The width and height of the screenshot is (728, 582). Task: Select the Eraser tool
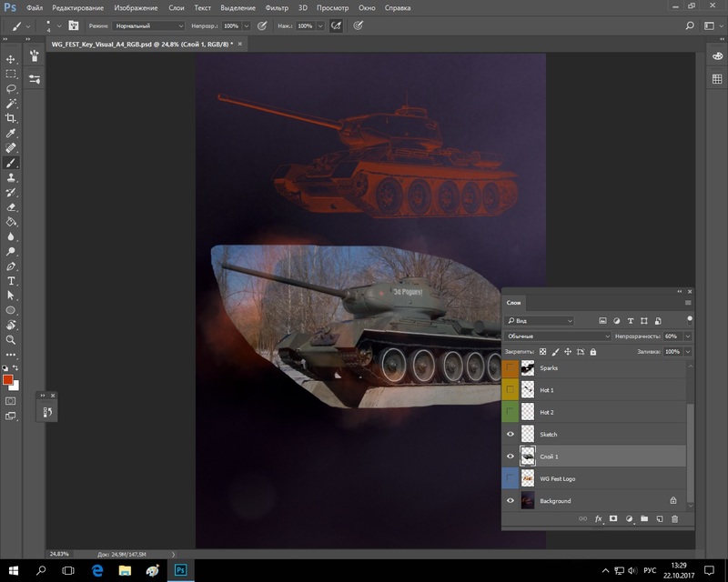coord(11,207)
